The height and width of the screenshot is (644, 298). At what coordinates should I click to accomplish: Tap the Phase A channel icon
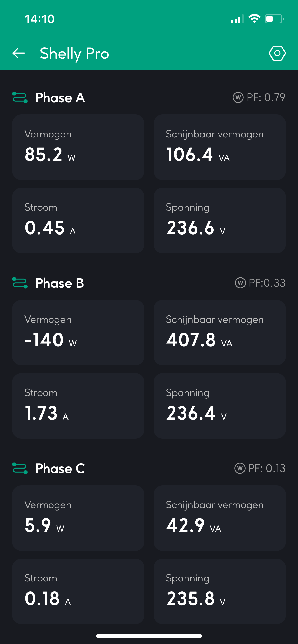coord(20,98)
